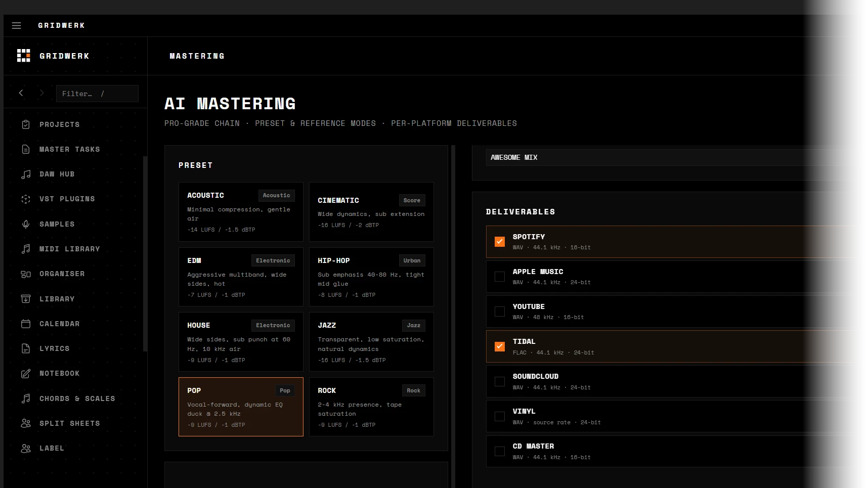Click the Jazz tag badge

(x=414, y=325)
